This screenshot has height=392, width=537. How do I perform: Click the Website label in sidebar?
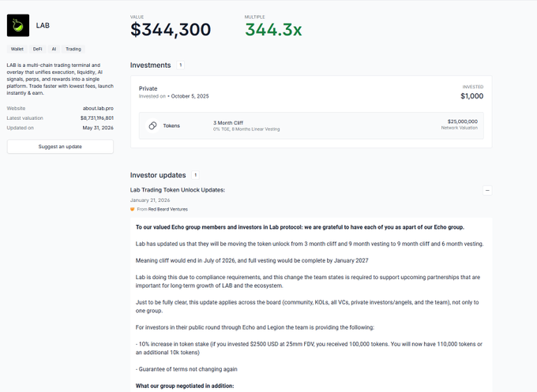point(16,108)
